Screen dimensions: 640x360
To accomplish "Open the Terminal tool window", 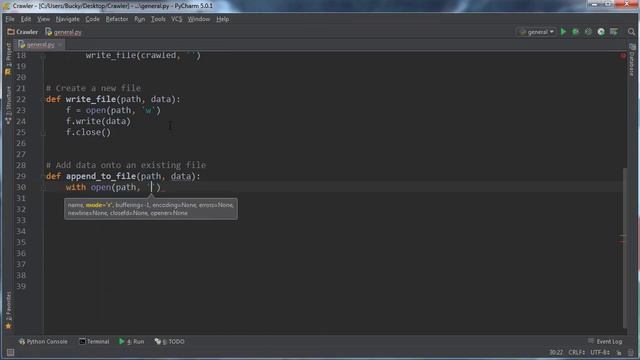I will pyautogui.click(x=94, y=342).
